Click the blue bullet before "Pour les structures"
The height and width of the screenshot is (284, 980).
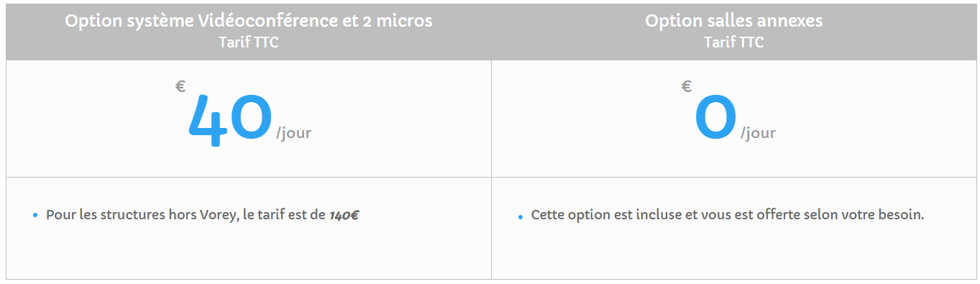[x=35, y=216]
